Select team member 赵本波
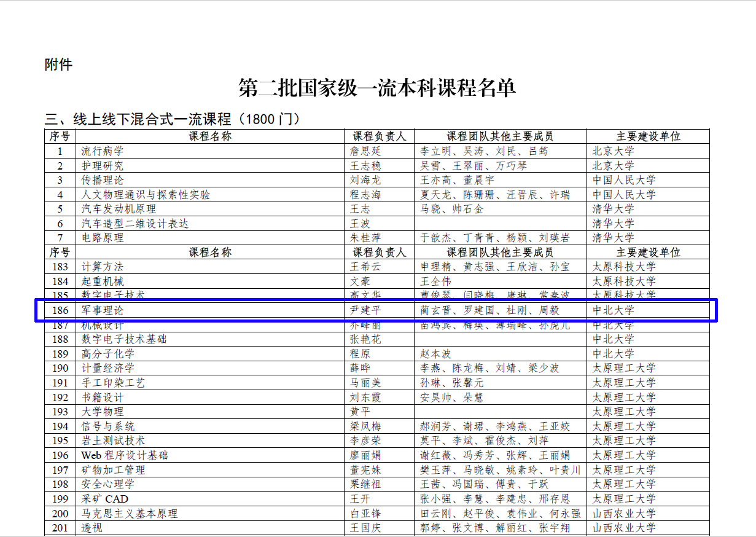 pos(435,354)
